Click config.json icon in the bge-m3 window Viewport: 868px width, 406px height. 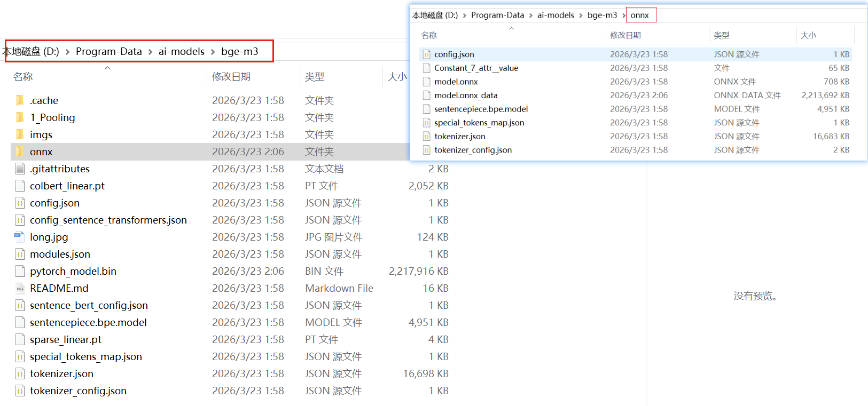(20, 203)
